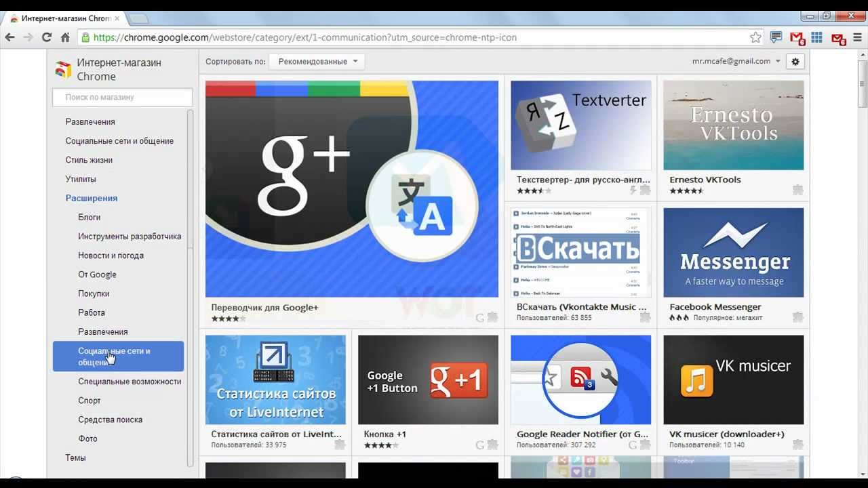Open the Рекомендованные sort dropdown
The height and width of the screenshot is (488, 868).
317,62
